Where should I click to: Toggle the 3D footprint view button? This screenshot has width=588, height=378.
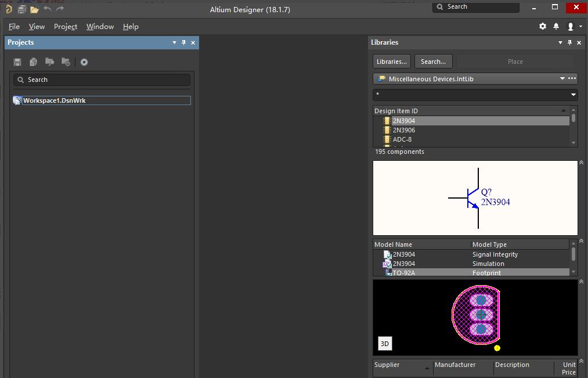(x=385, y=344)
